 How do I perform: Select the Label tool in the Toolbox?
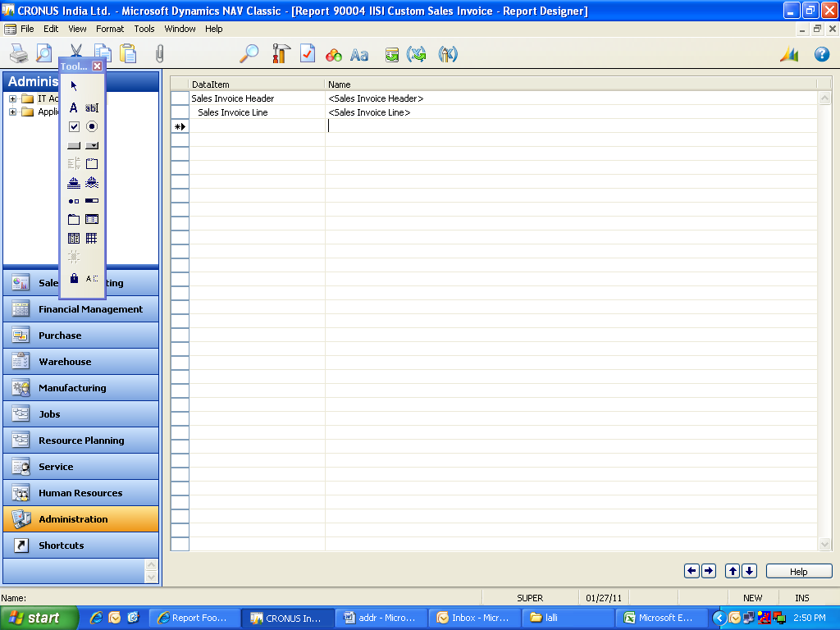73,107
